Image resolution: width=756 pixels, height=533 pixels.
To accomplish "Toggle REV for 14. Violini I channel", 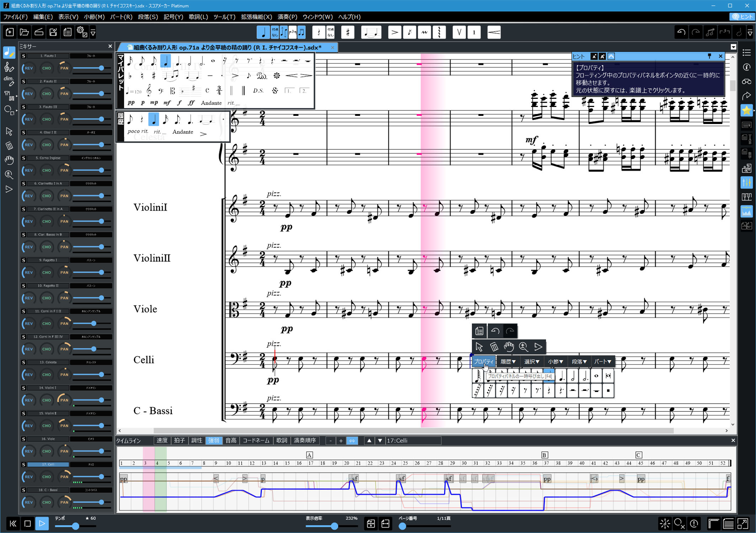I will coord(29,400).
